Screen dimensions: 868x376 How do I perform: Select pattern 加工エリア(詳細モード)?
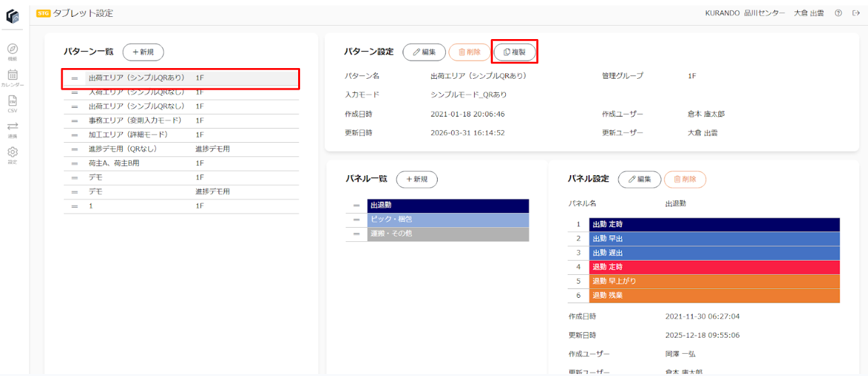[181, 135]
